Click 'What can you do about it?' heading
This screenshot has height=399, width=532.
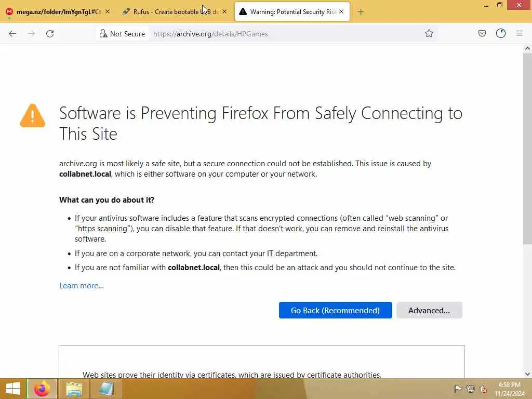[x=107, y=200]
